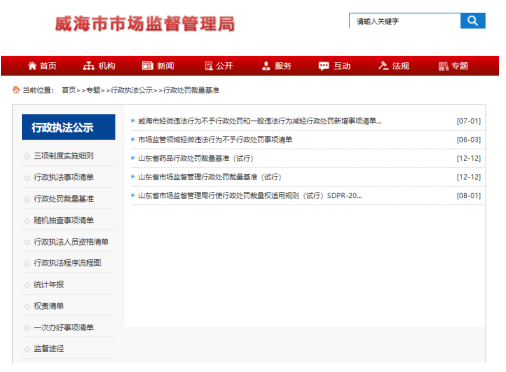Open 一次办好事项清单 in the sidebar
Viewport: 506px width, 372px height.
click(x=64, y=328)
